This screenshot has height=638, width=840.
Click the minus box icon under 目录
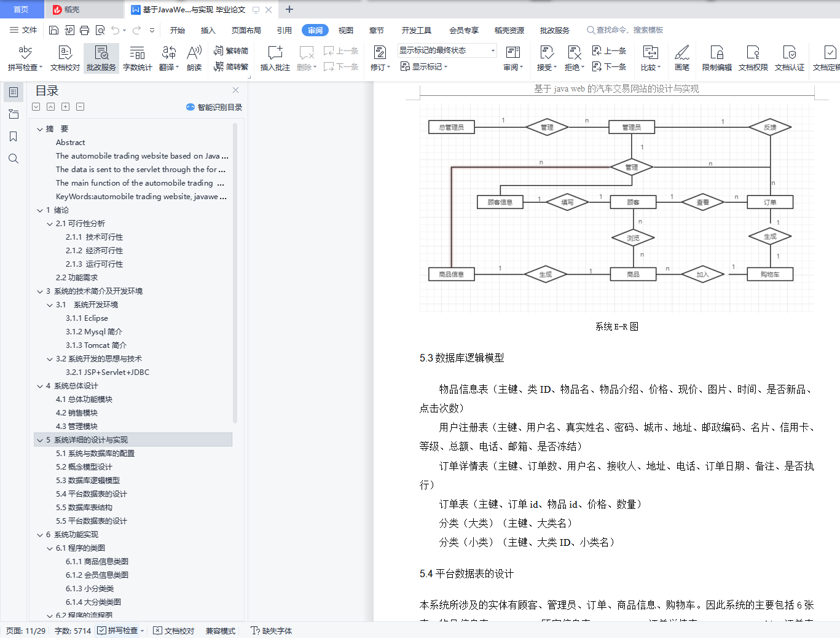point(80,107)
